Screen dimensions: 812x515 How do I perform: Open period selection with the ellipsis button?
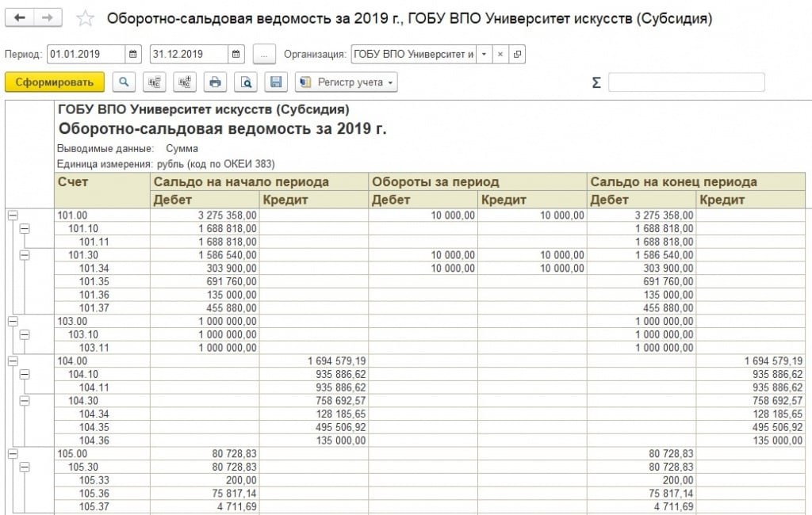click(x=264, y=54)
